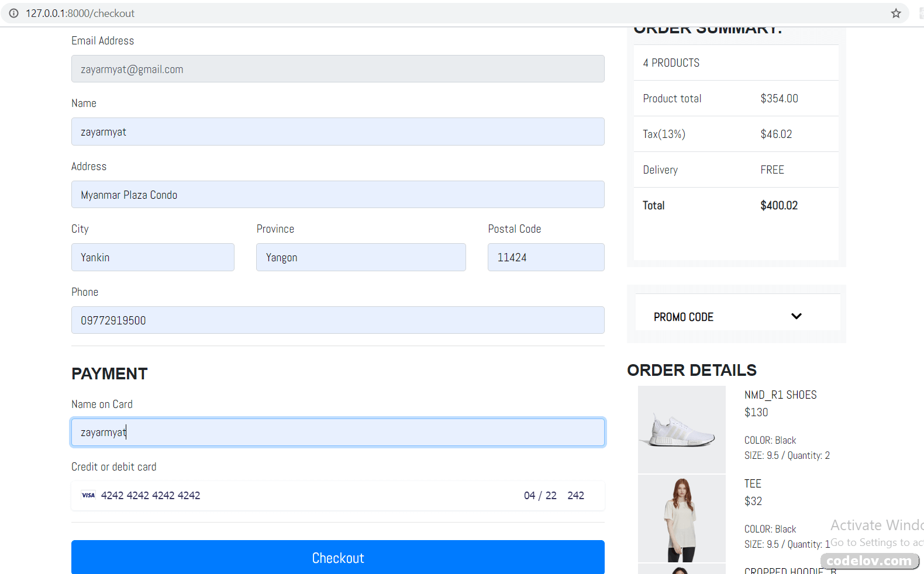Click the Phone number field

[338, 320]
